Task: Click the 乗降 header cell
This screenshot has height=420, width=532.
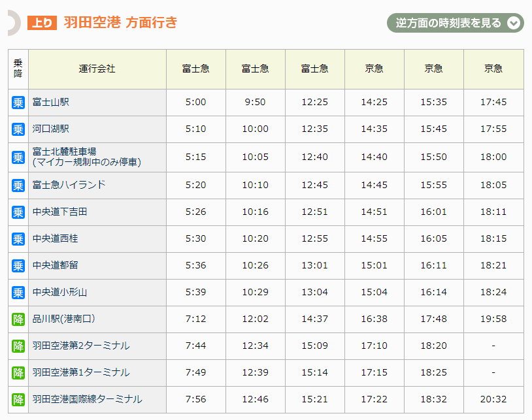Action: point(18,69)
